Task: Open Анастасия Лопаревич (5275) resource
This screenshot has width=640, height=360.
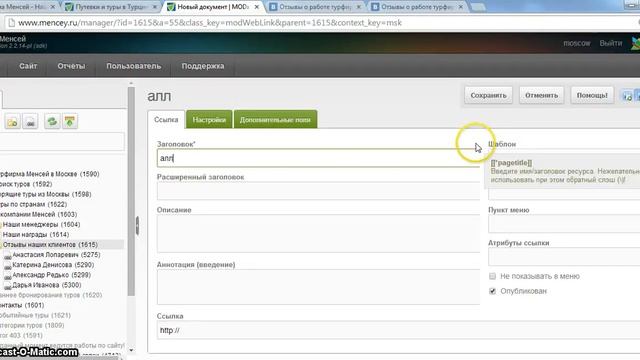Action: point(56,255)
